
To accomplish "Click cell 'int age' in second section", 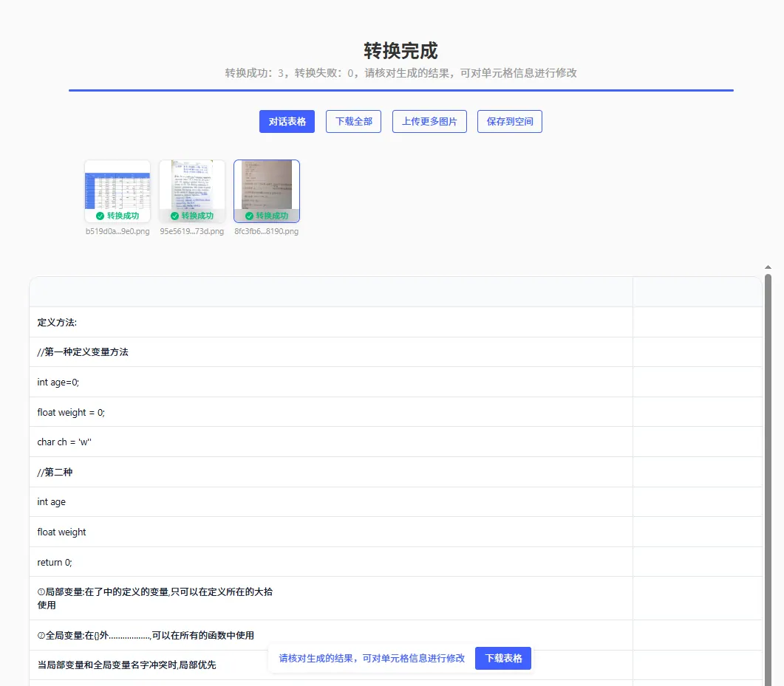I will 331,501.
